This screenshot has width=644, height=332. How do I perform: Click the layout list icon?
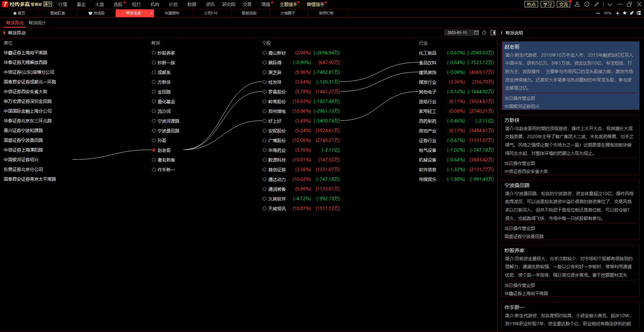[x=639, y=13]
